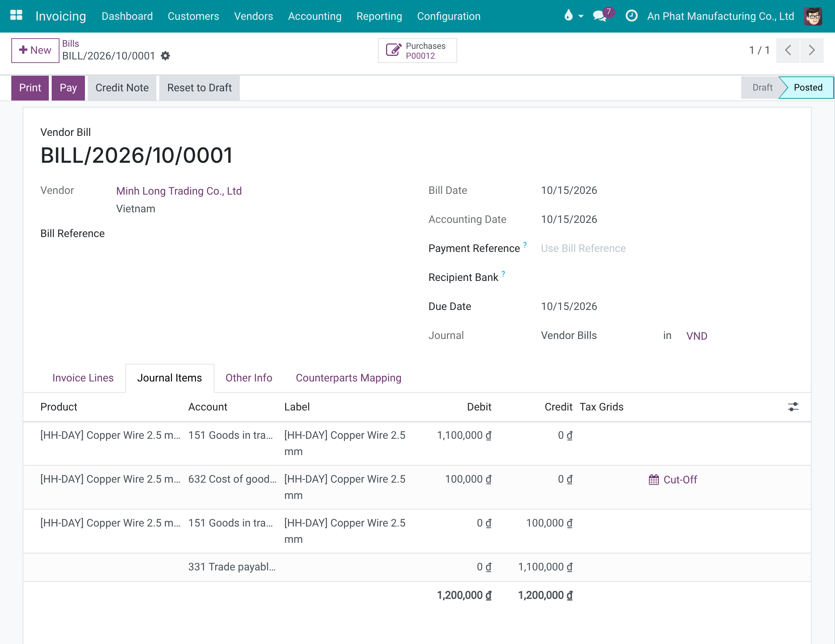Image resolution: width=835 pixels, height=644 pixels.
Task: Open vendor Minh Long Trading Co., Ltd
Action: [x=179, y=191]
